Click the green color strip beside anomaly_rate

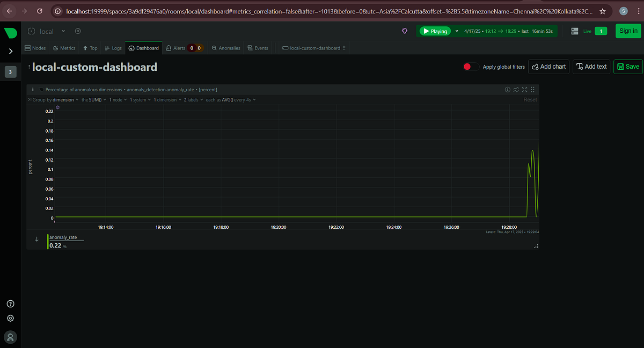tap(47, 241)
